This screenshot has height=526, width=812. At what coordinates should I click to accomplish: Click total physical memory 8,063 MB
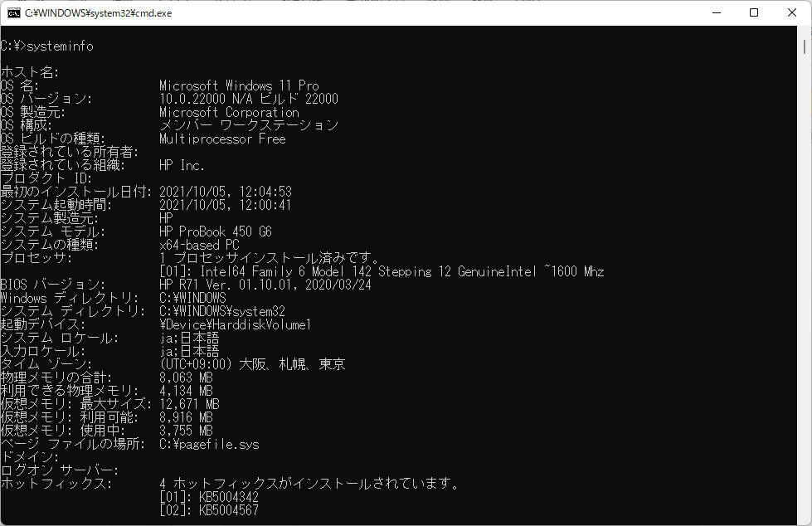[186, 377]
